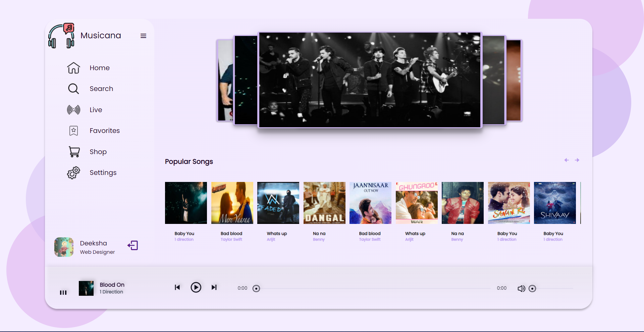Click the Popular Songs heading
The width and height of the screenshot is (644, 332).
189,161
